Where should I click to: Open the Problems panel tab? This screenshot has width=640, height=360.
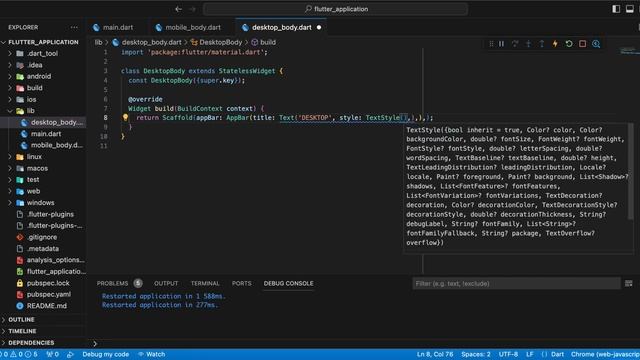pyautogui.click(x=112, y=283)
